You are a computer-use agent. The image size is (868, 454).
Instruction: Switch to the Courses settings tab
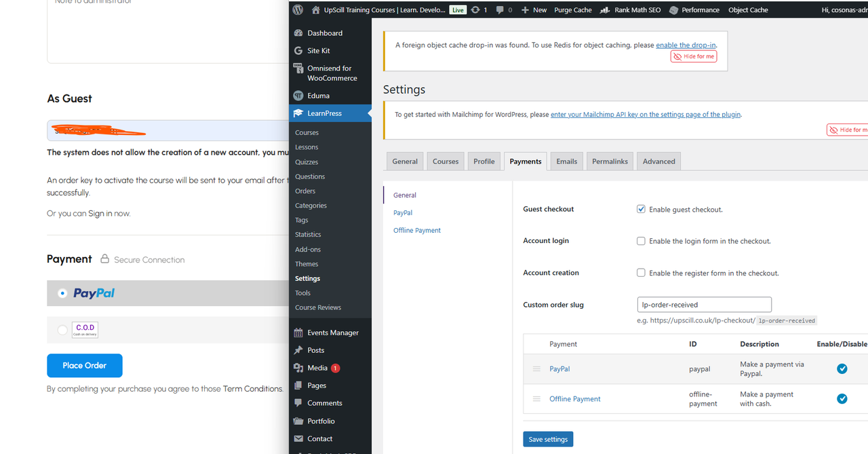pos(446,162)
